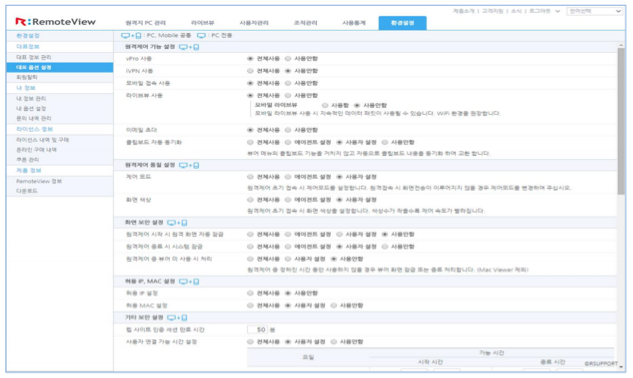Set 허용 MAC 설정 to 사용안함

(333, 306)
